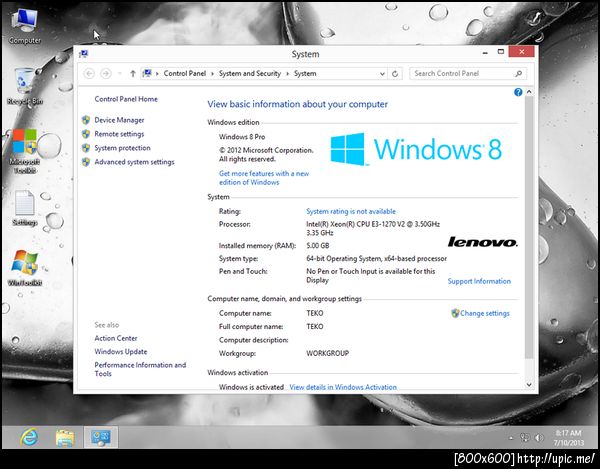Open System protection link

(x=122, y=148)
